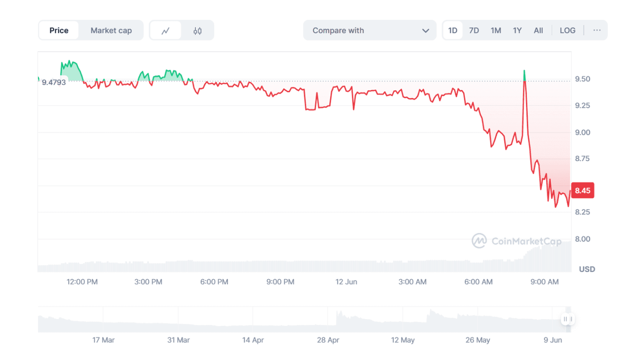Screen dimensions: 644x362
Task: Click the USD currency label
Action: coord(587,269)
